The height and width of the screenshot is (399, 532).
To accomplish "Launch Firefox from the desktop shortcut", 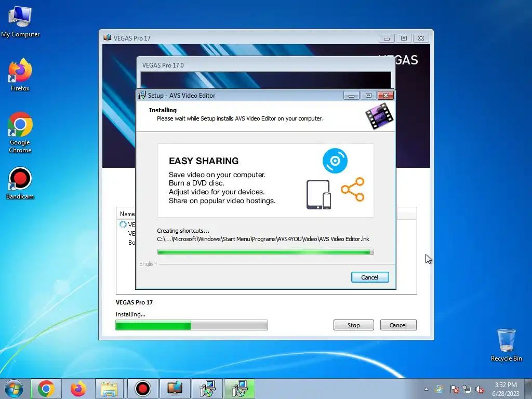I will [x=20, y=75].
